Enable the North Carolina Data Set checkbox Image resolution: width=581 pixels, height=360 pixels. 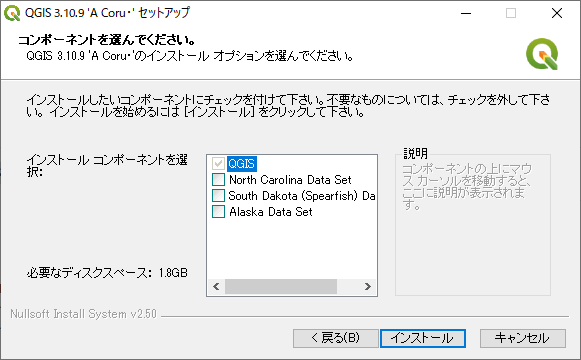pos(218,180)
